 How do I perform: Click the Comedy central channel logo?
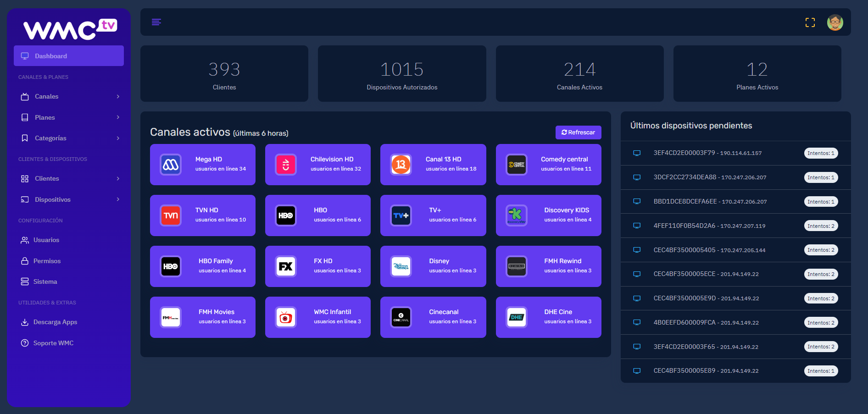pyautogui.click(x=517, y=165)
